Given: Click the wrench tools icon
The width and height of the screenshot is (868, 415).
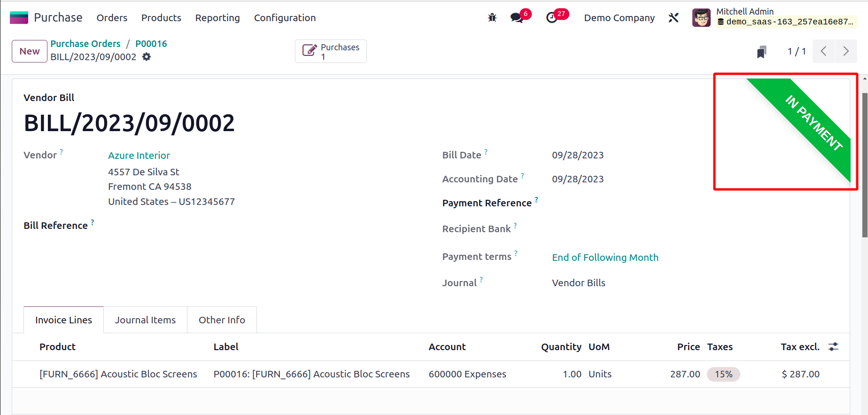Looking at the screenshot, I should 674,18.
